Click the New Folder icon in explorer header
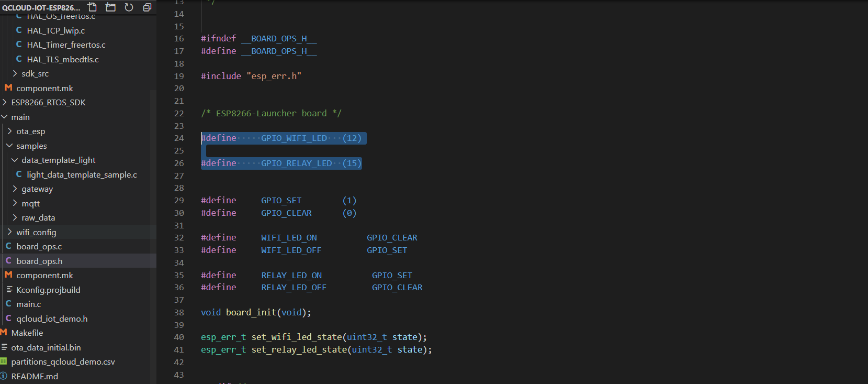The image size is (868, 384). (110, 7)
